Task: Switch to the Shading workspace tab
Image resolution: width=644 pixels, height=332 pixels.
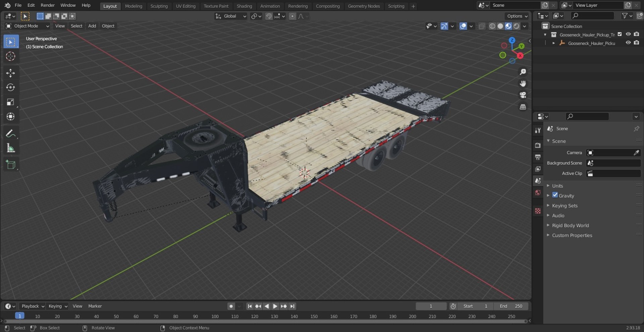Action: click(244, 6)
